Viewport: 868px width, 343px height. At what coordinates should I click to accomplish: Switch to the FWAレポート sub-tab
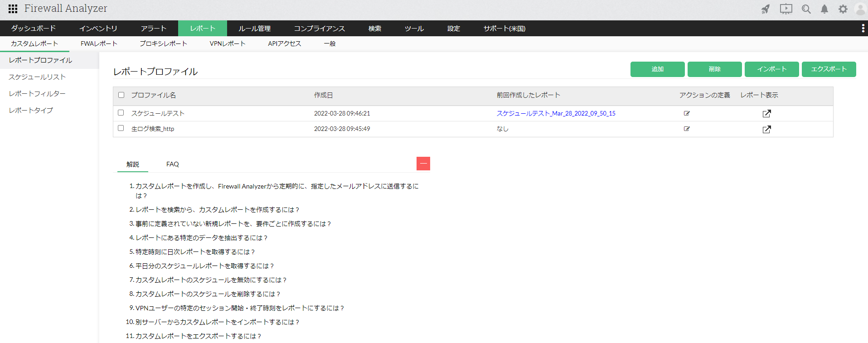tap(99, 44)
